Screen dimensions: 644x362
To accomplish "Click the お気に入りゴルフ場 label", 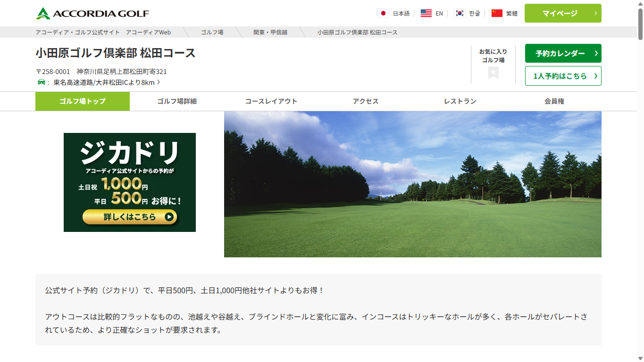I will (493, 56).
